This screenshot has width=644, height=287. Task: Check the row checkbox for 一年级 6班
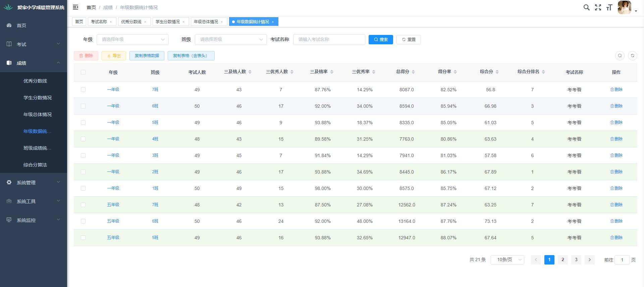tap(83, 106)
